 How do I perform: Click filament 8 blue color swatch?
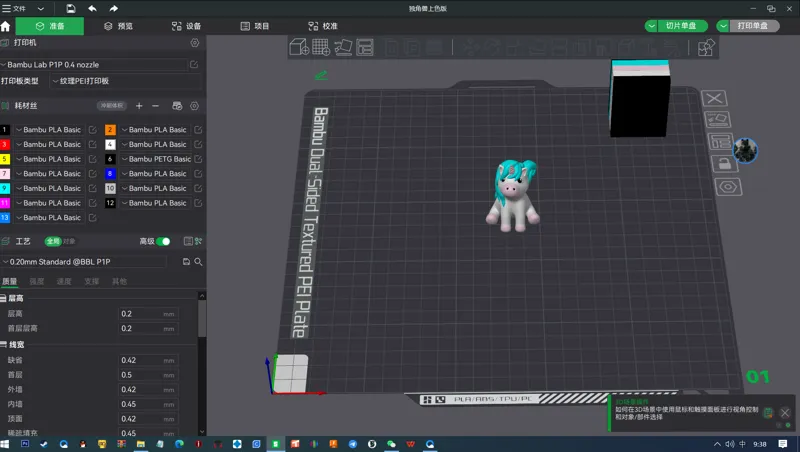click(110, 173)
